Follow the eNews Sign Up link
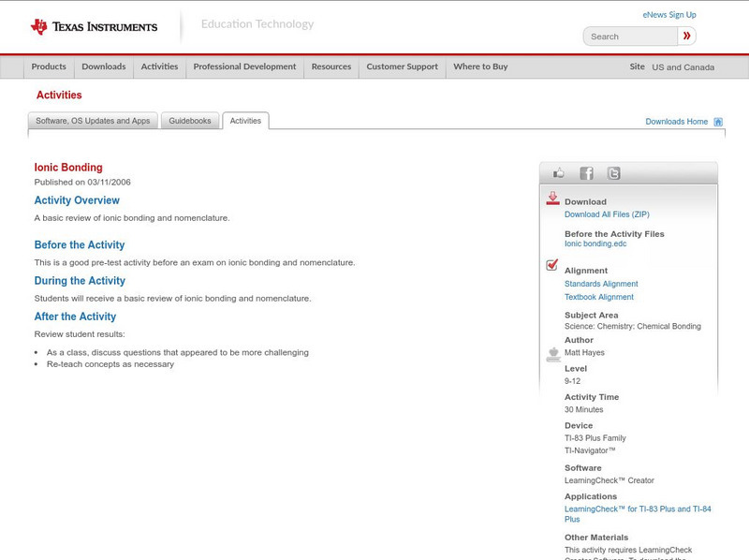Viewport: 749px width, 560px height. (669, 15)
